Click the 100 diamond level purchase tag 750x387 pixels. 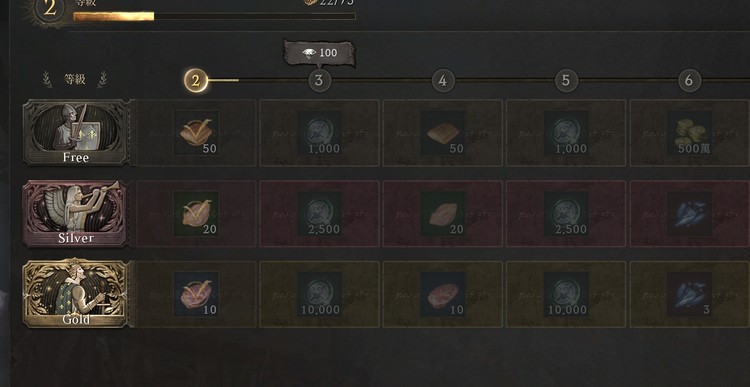coord(319,53)
